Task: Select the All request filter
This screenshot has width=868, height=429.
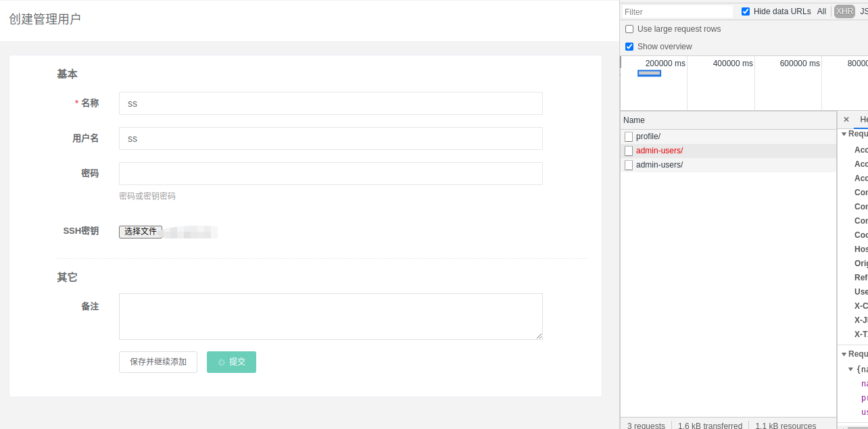Action: (x=821, y=11)
